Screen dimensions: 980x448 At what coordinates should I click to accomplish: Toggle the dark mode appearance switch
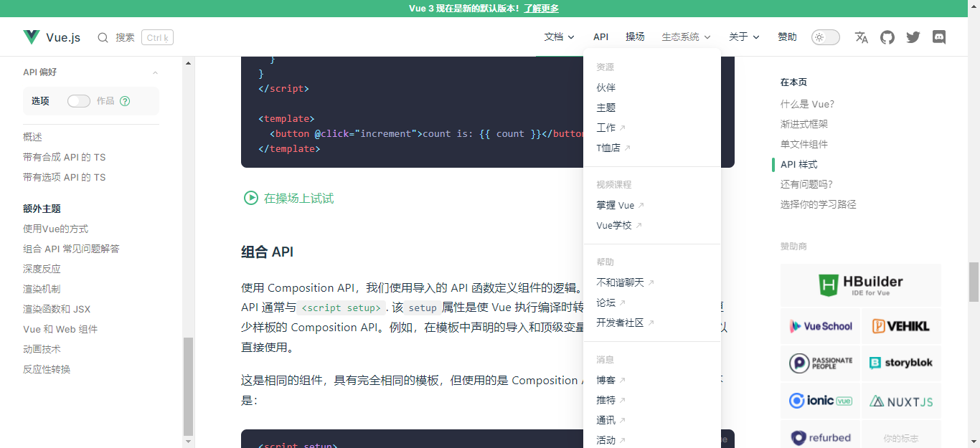tap(826, 37)
